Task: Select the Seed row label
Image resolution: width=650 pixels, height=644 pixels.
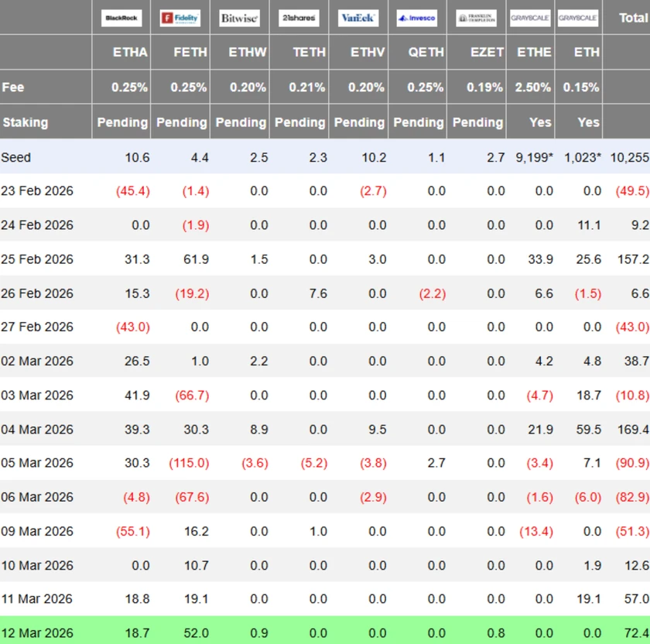Action: point(16,157)
